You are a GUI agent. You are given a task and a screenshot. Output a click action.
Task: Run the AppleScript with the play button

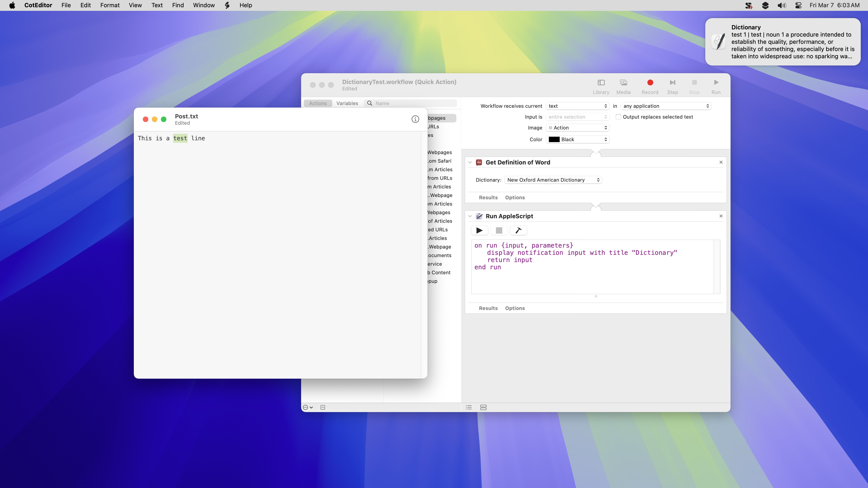coord(479,230)
